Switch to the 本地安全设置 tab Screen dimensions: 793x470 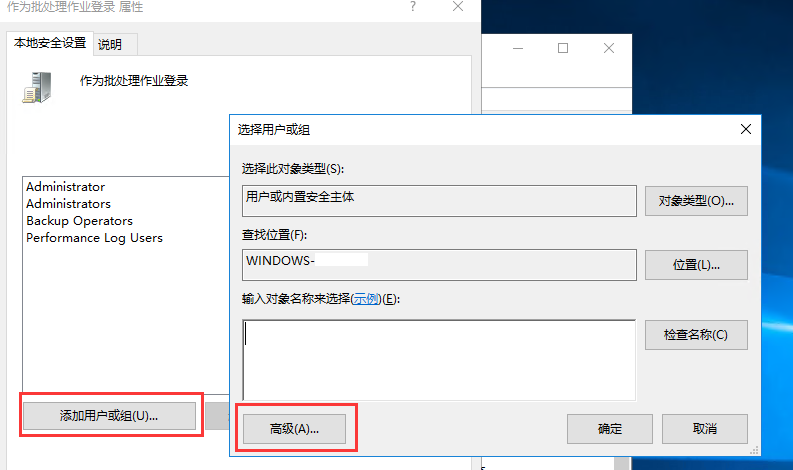coord(48,43)
